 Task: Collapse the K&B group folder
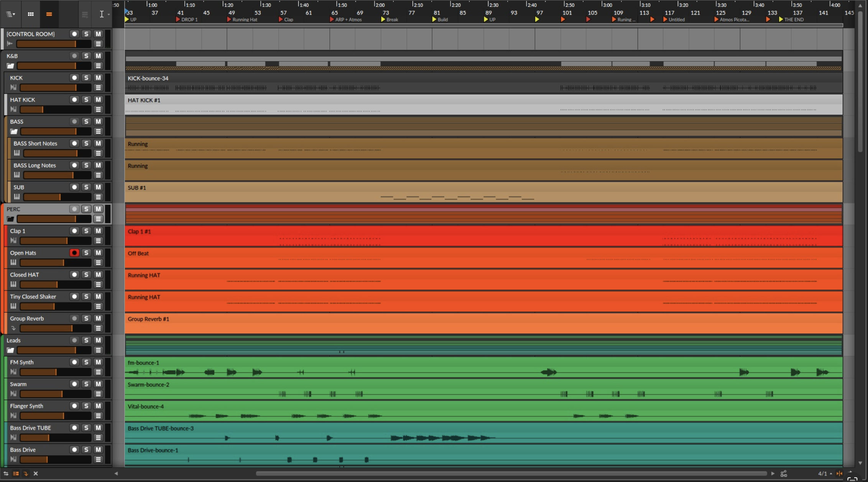point(10,66)
